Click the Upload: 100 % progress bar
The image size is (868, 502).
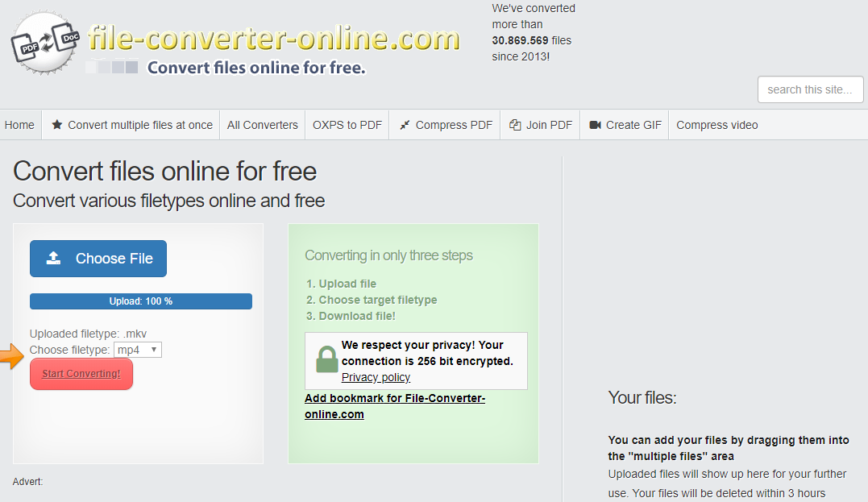point(140,301)
